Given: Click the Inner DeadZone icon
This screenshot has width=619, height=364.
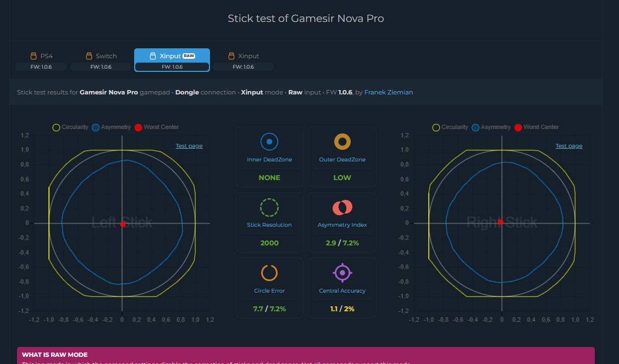Looking at the screenshot, I should 269,142.
